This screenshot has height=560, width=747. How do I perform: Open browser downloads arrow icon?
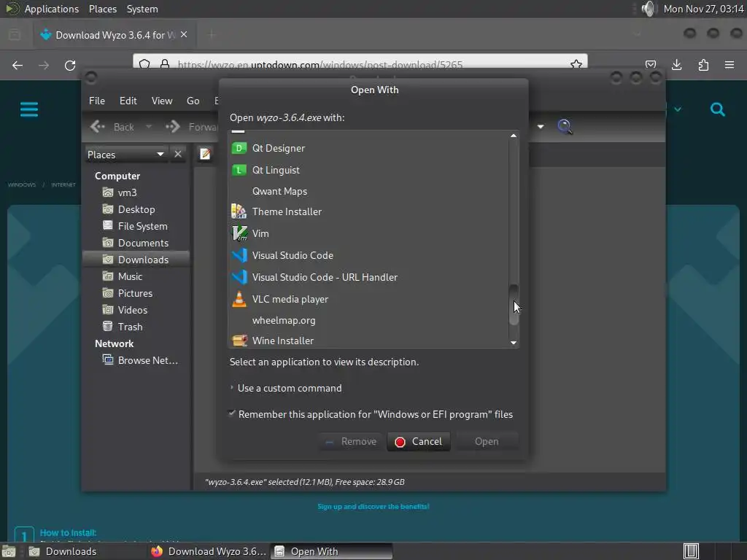pos(676,65)
